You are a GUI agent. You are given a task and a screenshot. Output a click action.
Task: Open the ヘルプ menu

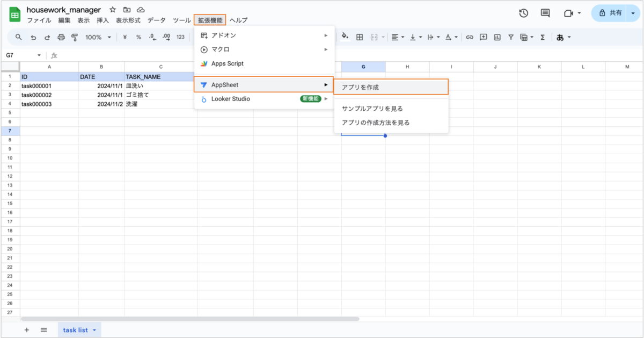point(239,20)
